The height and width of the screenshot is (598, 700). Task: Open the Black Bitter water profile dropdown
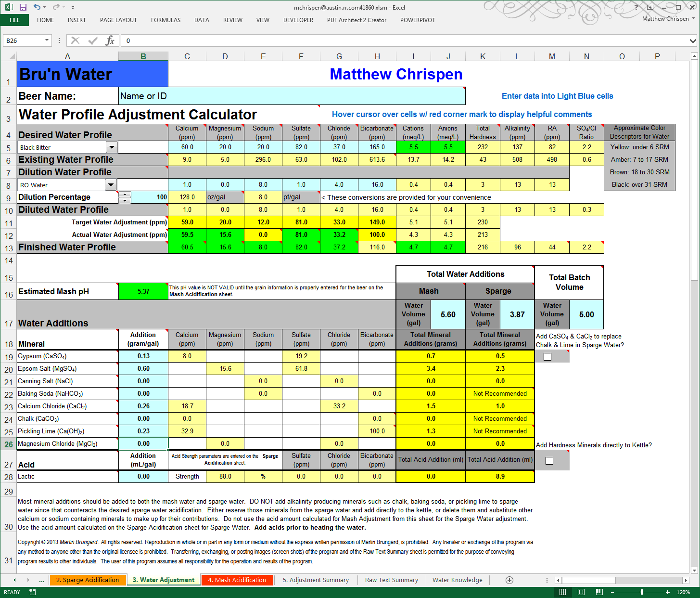pyautogui.click(x=111, y=147)
